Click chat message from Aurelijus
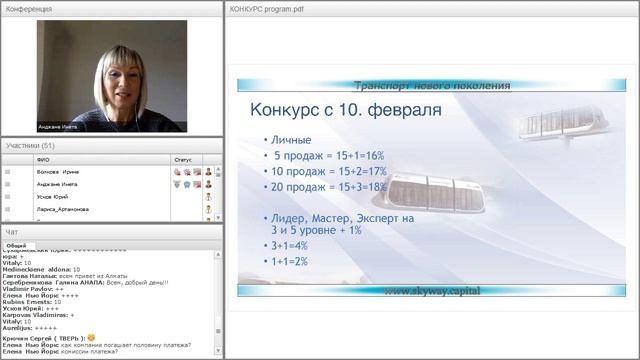The image size is (640, 360). (29, 328)
